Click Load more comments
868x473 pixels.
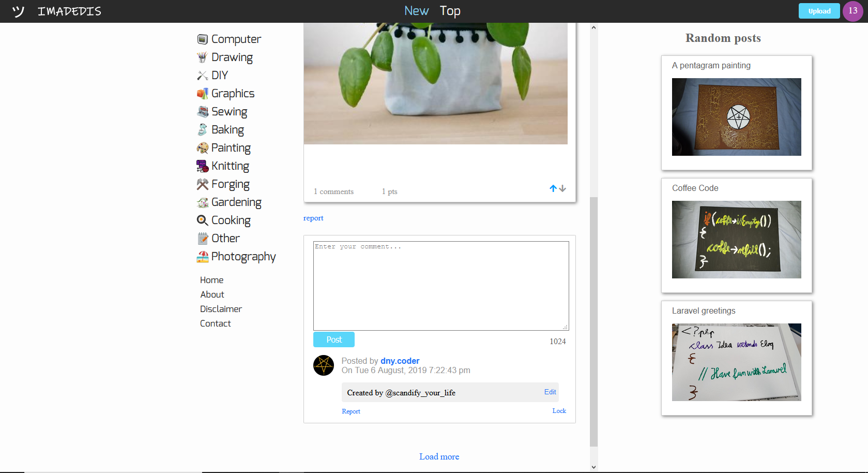coord(439,456)
